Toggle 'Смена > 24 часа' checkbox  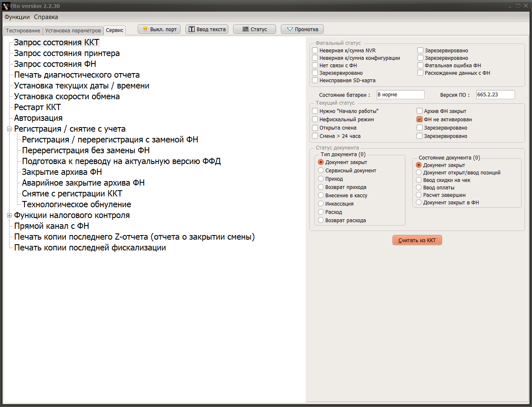315,136
